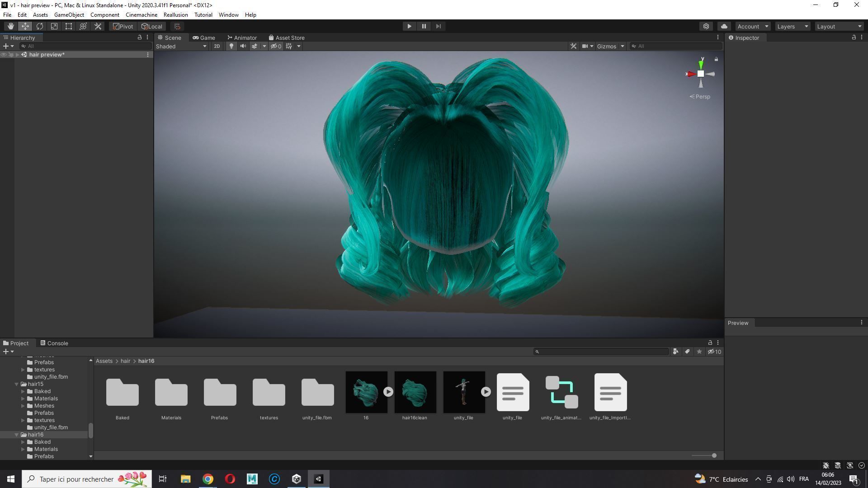The height and width of the screenshot is (488, 868).
Task: Open custom editor tools
Action: [x=98, y=26]
